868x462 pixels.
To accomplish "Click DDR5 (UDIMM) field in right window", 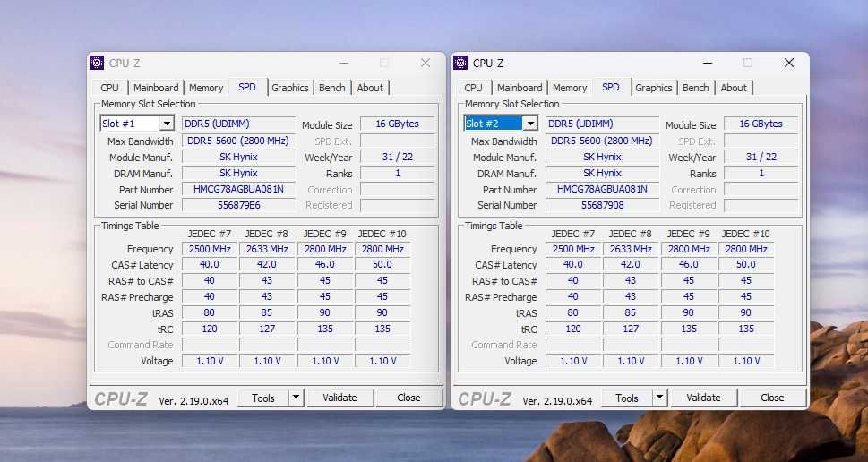I will point(602,124).
